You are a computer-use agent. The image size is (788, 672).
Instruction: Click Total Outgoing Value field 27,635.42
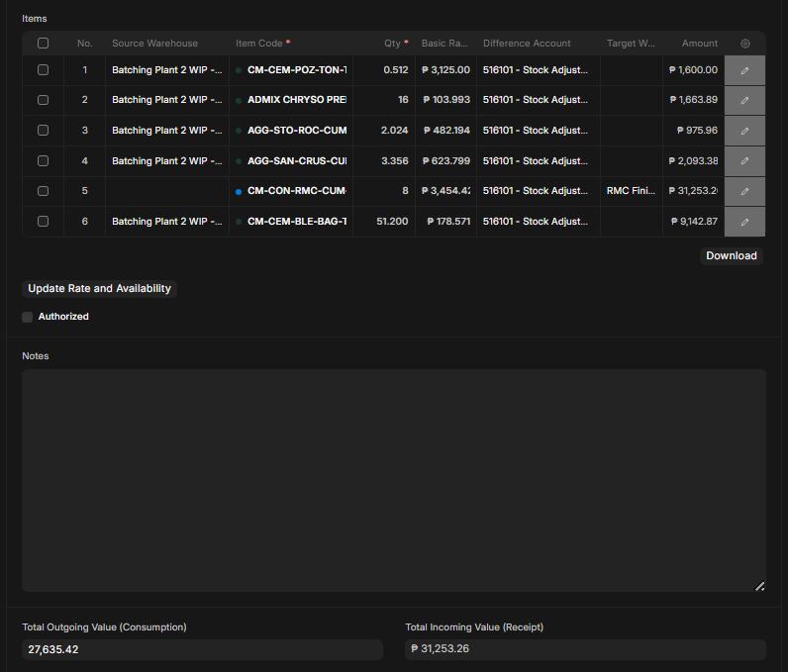click(x=202, y=649)
